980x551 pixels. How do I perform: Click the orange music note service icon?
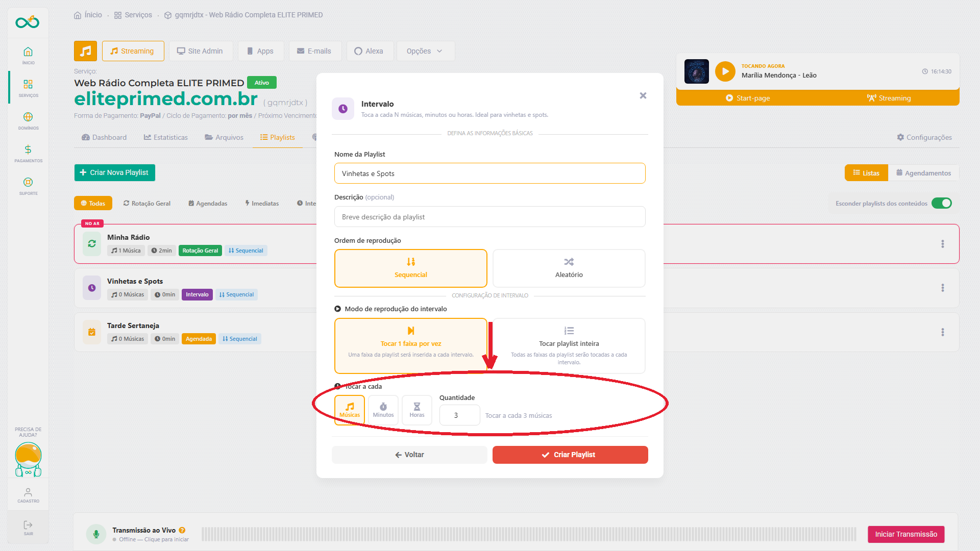pyautogui.click(x=85, y=51)
